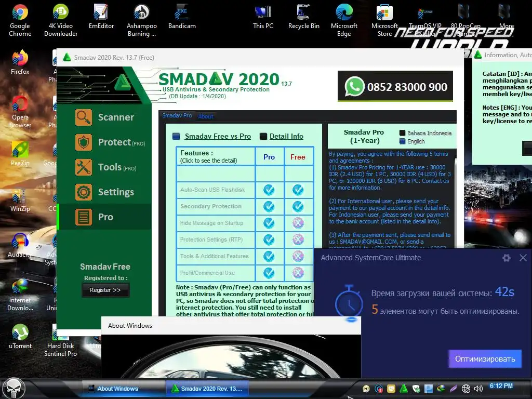This screenshot has width=532, height=399.
Task: Toggle the Smadav Free vs Pro box
Action: coord(176,137)
